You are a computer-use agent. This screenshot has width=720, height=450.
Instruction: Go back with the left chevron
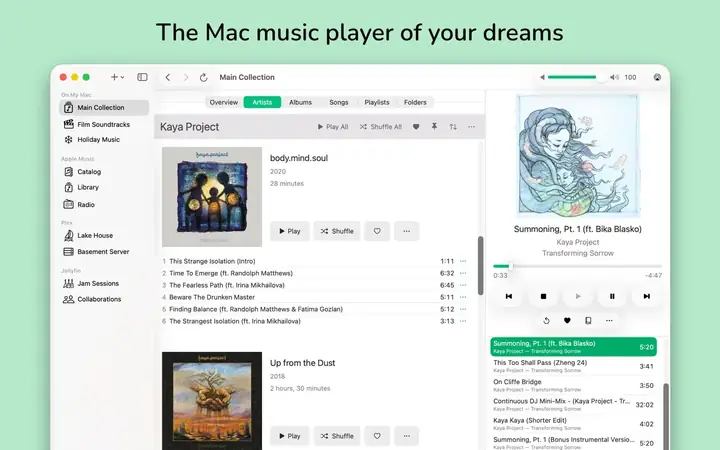point(168,77)
